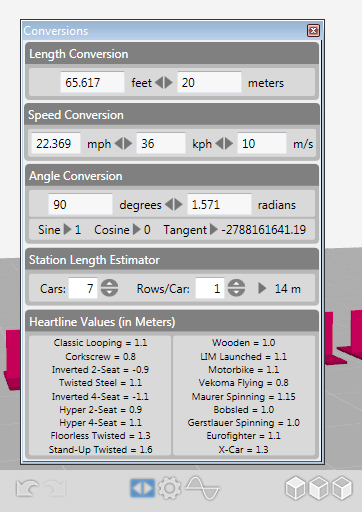Click the meters value field showing 20
Screen dimensions: 362x512
209,82
